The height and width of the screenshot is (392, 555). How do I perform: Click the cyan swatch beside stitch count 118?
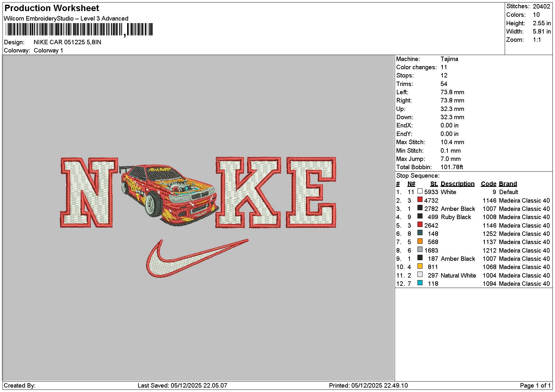coord(420,283)
